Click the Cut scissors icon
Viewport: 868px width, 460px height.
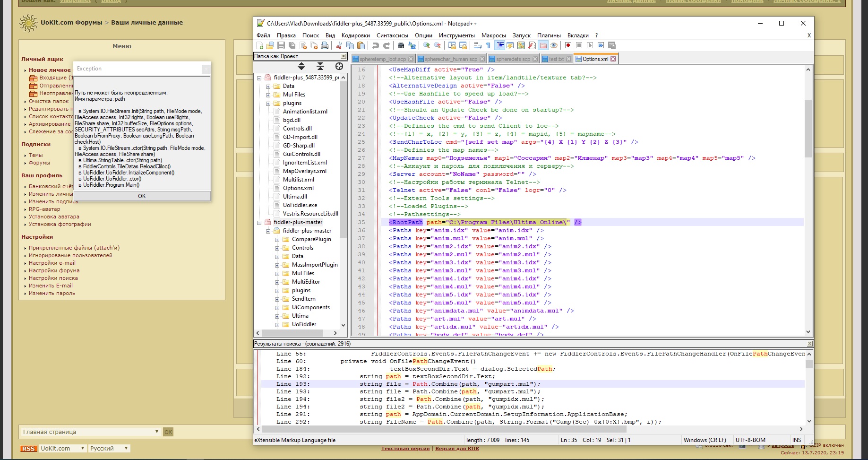click(x=339, y=45)
